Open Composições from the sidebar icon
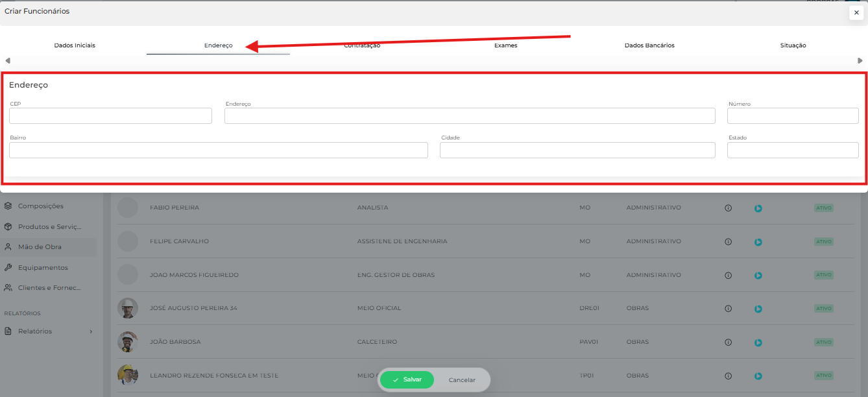The height and width of the screenshot is (397, 868). coord(8,206)
